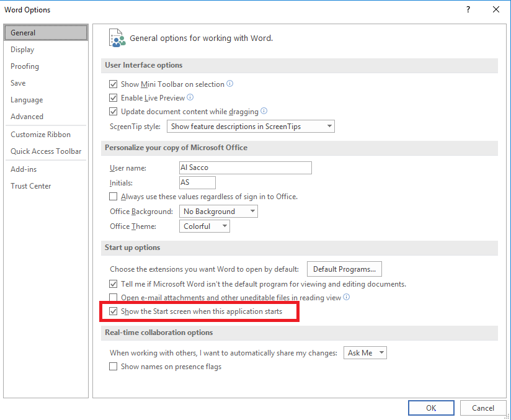The height and width of the screenshot is (420, 511).
Task: Check Always use these values regardless of sign in
Action: coord(113,196)
